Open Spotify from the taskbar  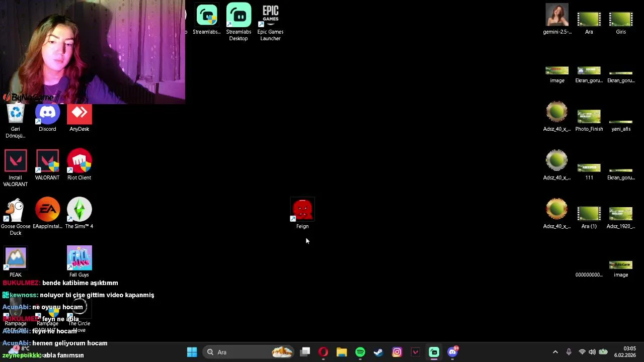(x=360, y=352)
